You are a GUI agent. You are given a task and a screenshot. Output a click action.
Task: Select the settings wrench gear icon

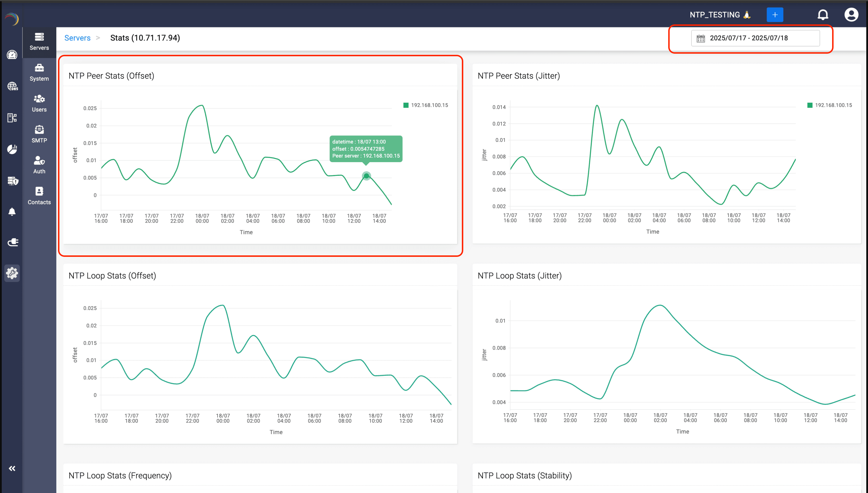12,273
